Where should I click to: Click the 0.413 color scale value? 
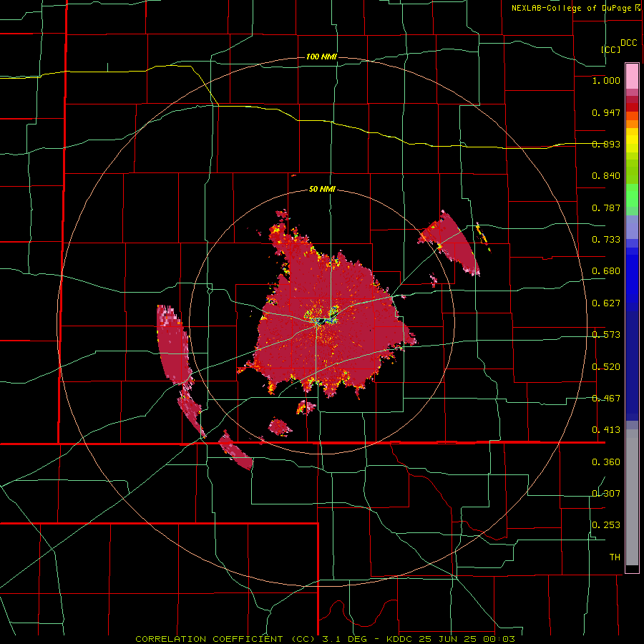pyautogui.click(x=606, y=430)
